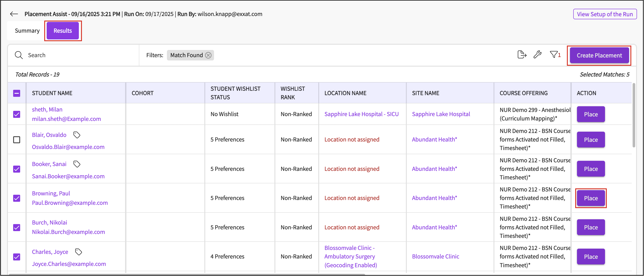
Task: Click Place for Browning, Paul
Action: [591, 198]
